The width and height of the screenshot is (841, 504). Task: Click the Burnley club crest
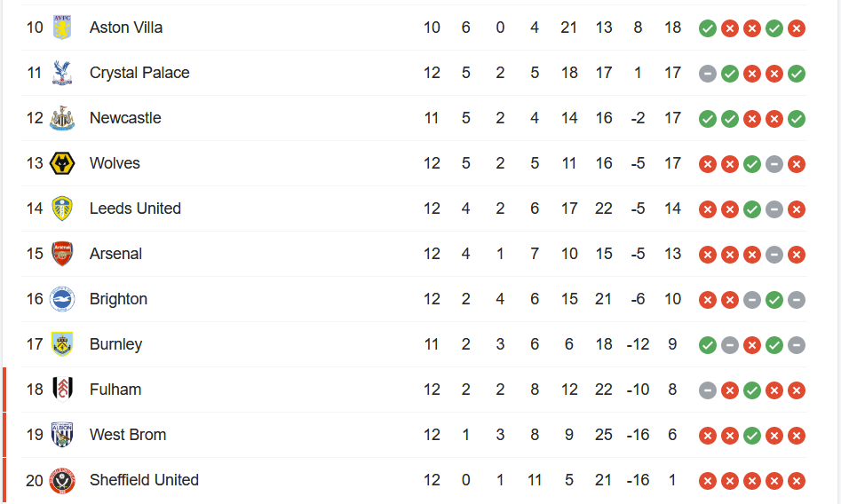click(x=62, y=344)
